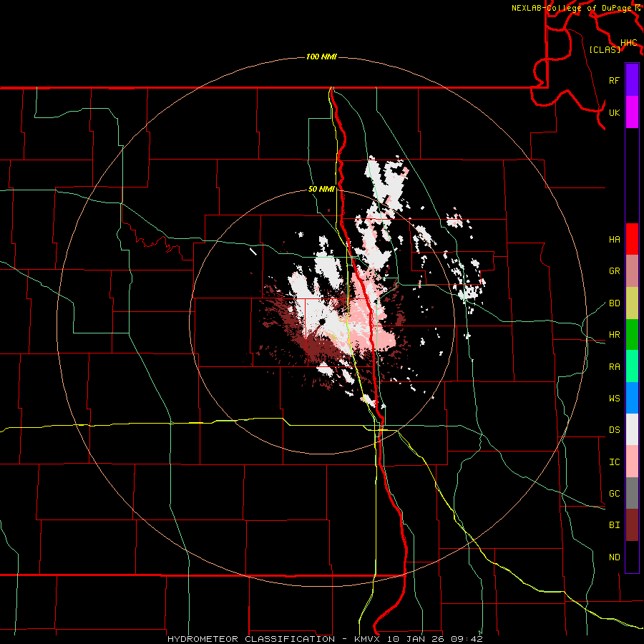The image size is (644, 644).
Task: Click the HR legend label
Action: [614, 335]
